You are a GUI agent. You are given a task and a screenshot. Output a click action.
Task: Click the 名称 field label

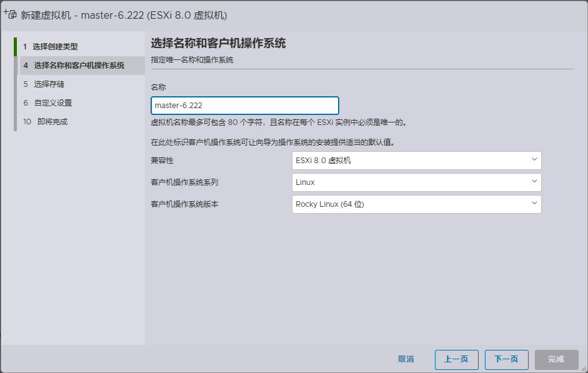[x=158, y=87]
